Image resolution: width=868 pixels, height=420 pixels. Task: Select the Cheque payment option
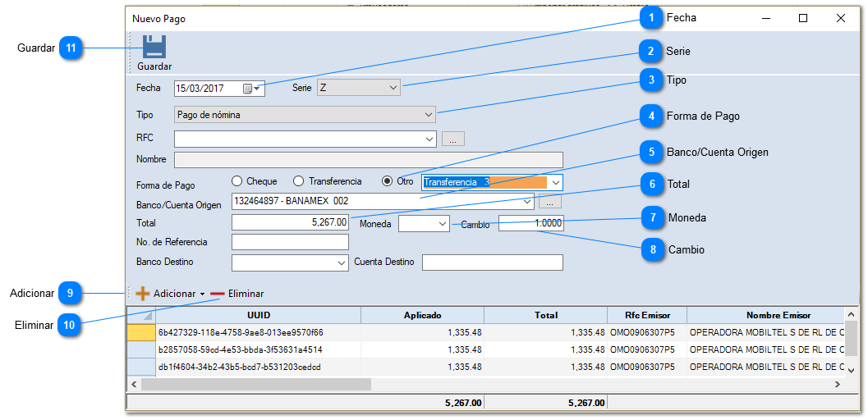coord(237,181)
